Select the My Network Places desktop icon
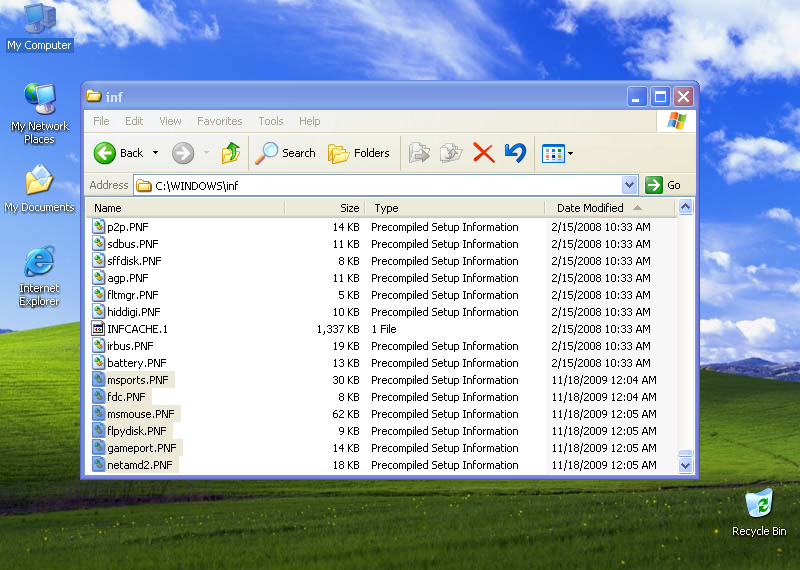The height and width of the screenshot is (570, 800). coord(39,114)
